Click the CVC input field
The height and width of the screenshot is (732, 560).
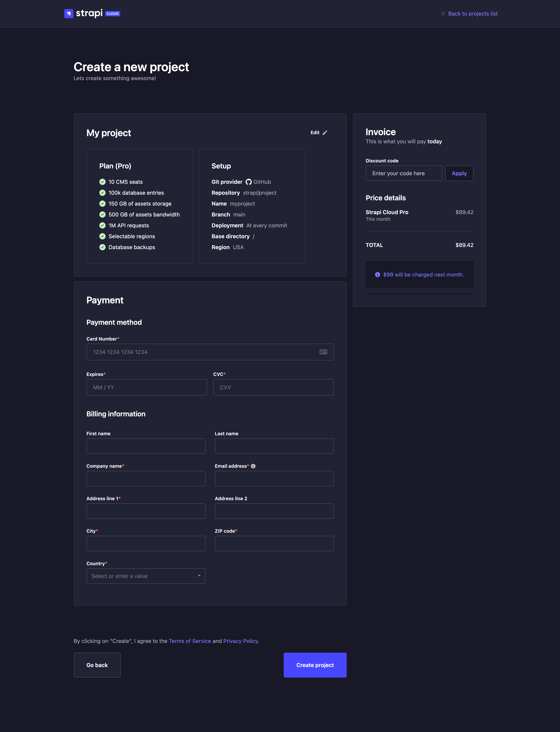click(273, 387)
